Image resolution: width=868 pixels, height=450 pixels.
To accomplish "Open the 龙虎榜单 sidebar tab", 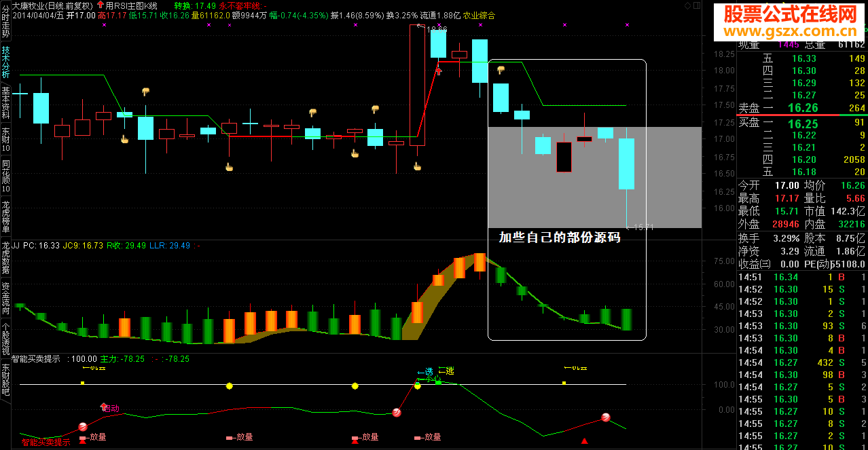I will (5, 217).
